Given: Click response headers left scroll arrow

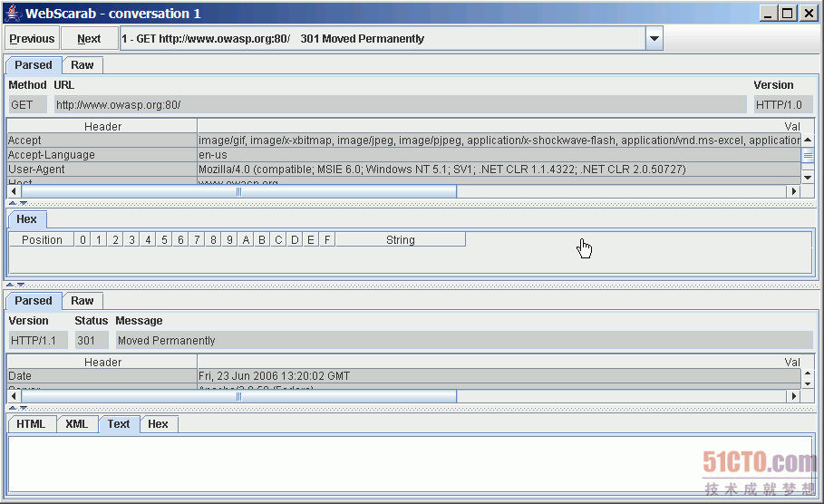Looking at the screenshot, I should 14,396.
